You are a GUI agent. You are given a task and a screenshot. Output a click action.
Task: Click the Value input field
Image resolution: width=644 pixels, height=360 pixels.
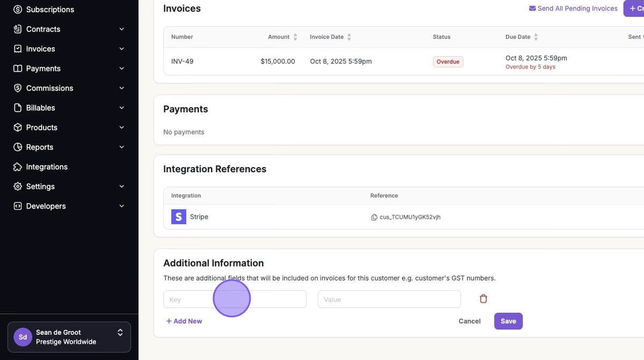click(x=389, y=299)
